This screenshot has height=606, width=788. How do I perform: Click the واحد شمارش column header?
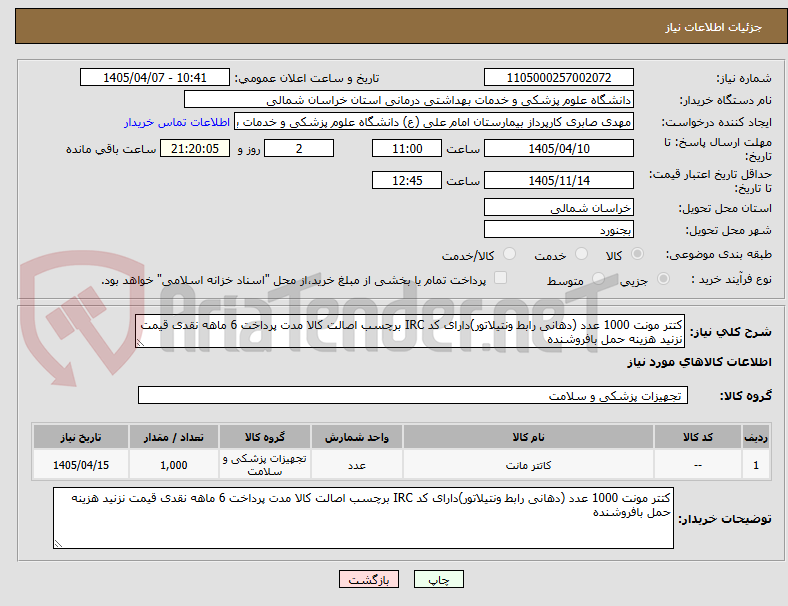(356, 437)
